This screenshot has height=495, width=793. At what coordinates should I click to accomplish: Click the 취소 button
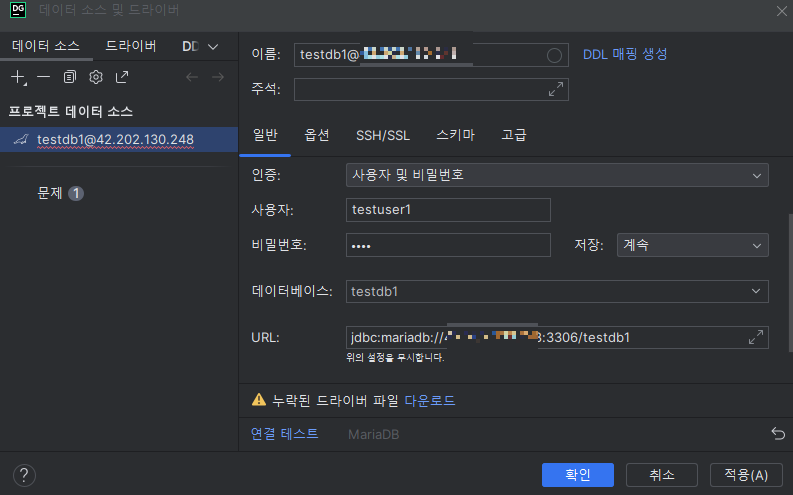tap(662, 475)
